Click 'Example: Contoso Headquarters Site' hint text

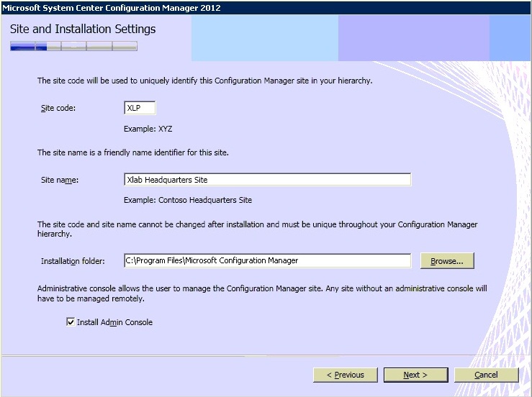coord(188,200)
